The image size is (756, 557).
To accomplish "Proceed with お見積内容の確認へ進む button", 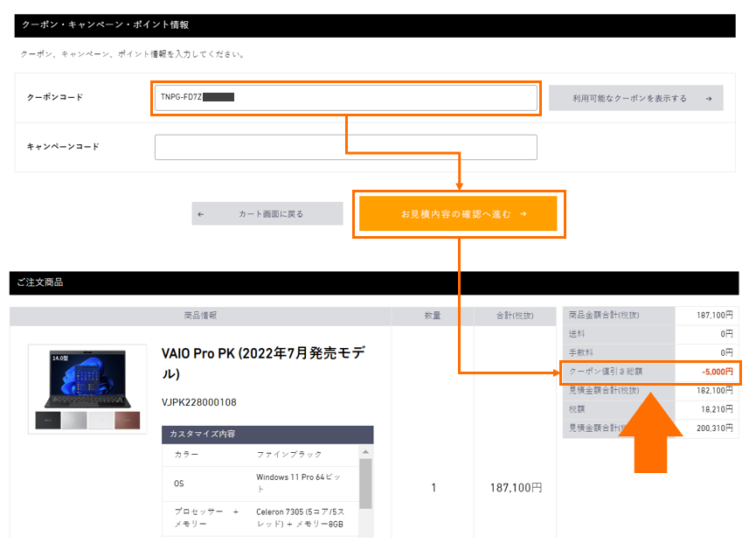I will (458, 213).
